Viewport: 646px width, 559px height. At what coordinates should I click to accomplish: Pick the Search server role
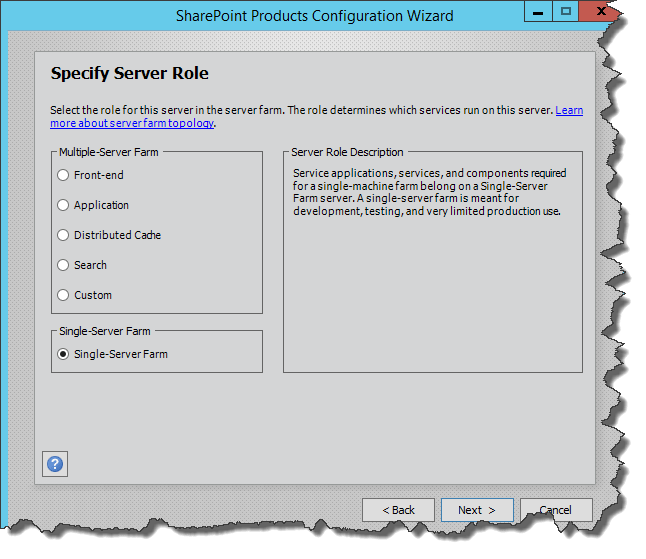(64, 265)
